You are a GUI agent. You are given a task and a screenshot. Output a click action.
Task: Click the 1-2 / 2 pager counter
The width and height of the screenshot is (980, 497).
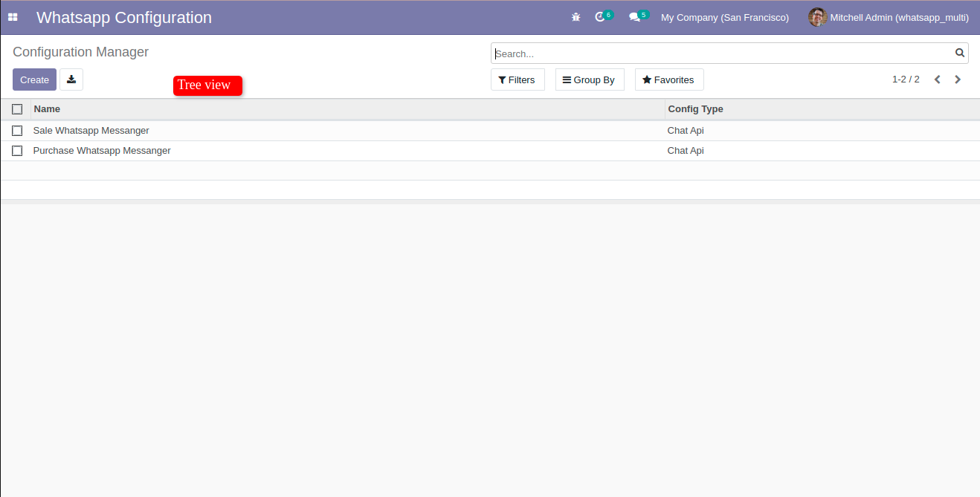tap(906, 79)
